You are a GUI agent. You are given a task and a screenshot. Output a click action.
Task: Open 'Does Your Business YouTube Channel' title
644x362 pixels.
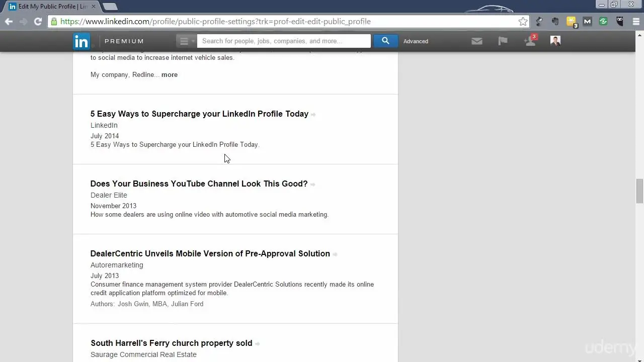[199, 184]
